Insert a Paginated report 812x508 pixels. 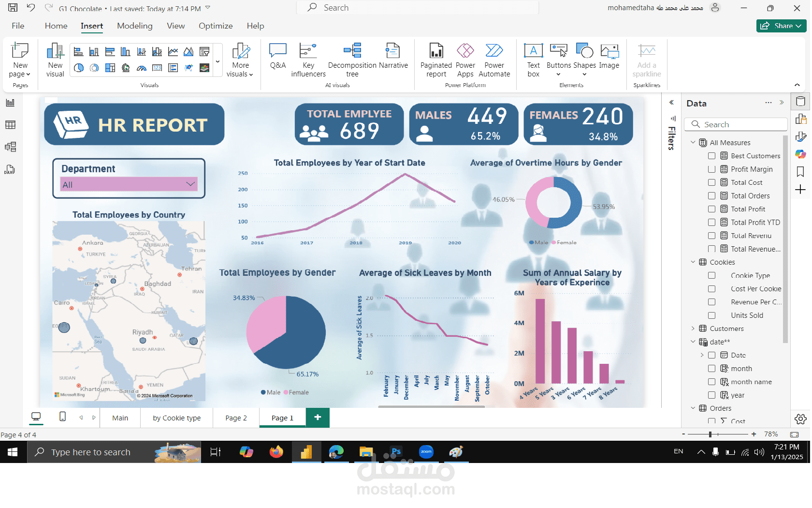pos(436,60)
